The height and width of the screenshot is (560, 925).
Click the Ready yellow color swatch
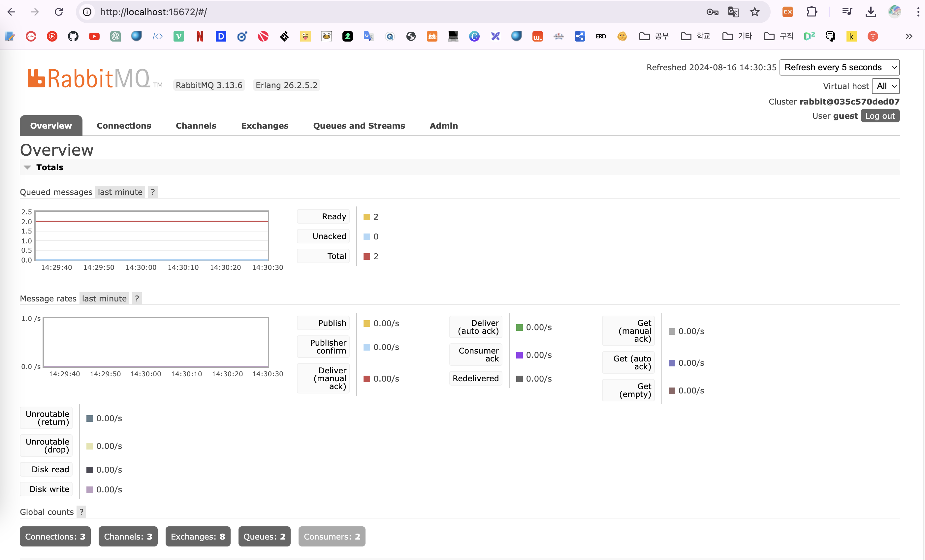click(x=367, y=217)
